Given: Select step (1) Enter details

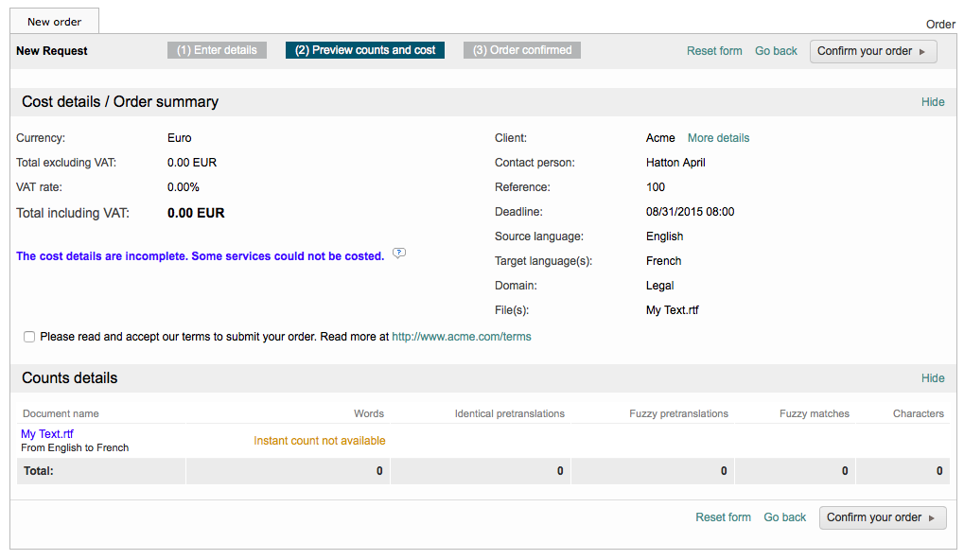Looking at the screenshot, I should 217,50.
